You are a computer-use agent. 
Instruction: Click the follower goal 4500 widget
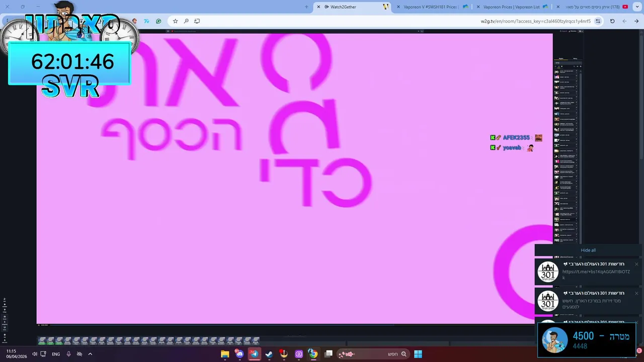tap(587, 340)
